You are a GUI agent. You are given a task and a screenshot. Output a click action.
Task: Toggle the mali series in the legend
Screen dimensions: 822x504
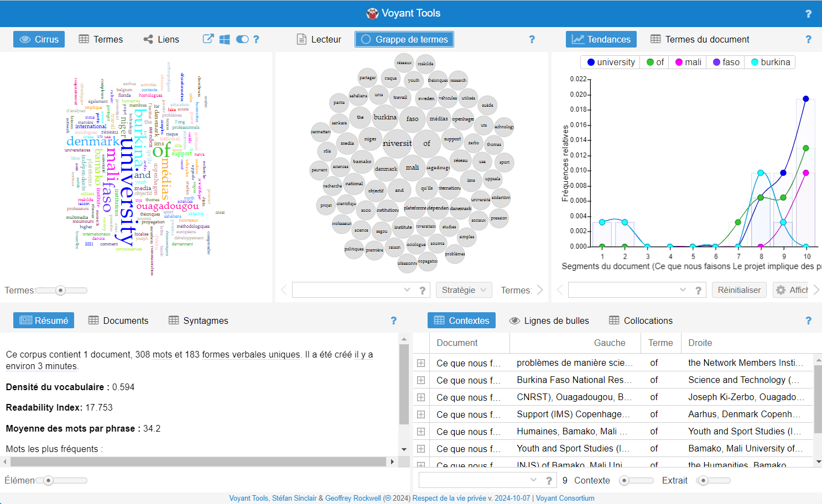688,62
